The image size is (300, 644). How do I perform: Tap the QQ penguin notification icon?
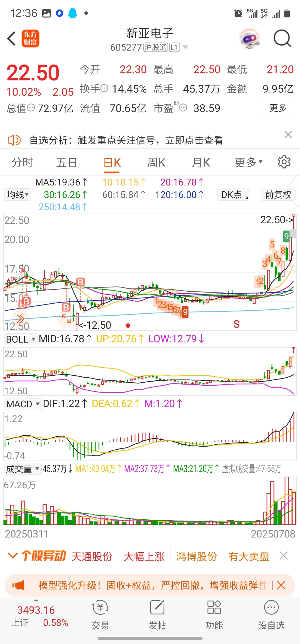coord(73,13)
